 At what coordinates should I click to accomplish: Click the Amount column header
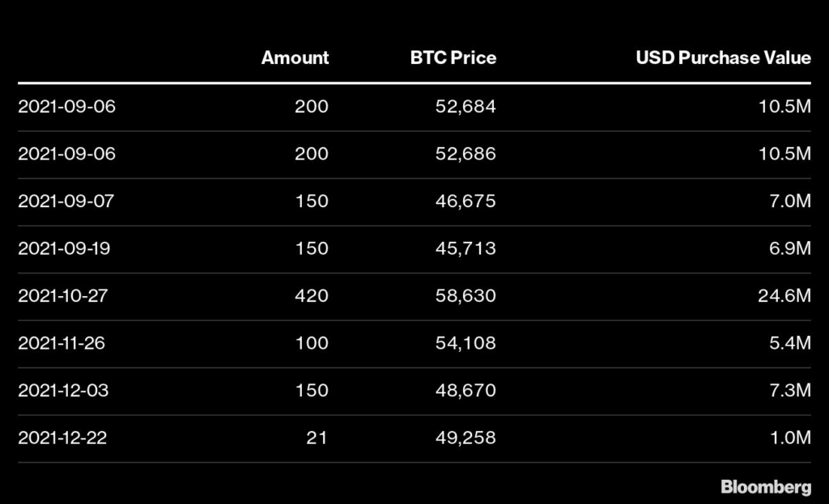pyautogui.click(x=295, y=57)
